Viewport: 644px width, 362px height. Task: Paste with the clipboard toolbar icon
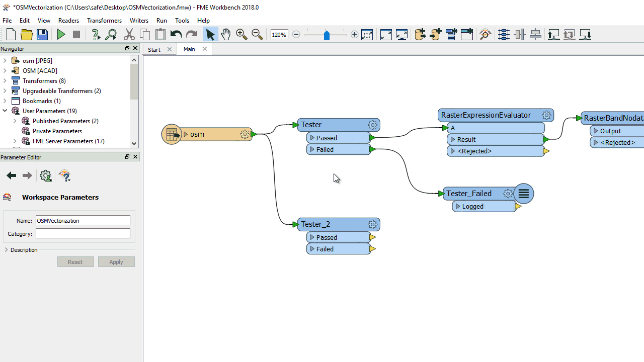(160, 35)
